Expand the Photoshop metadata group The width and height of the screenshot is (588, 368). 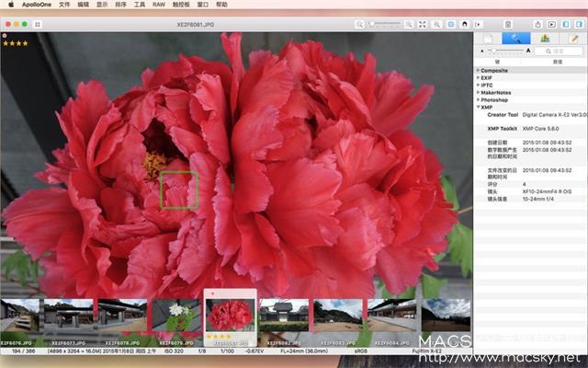[478, 100]
